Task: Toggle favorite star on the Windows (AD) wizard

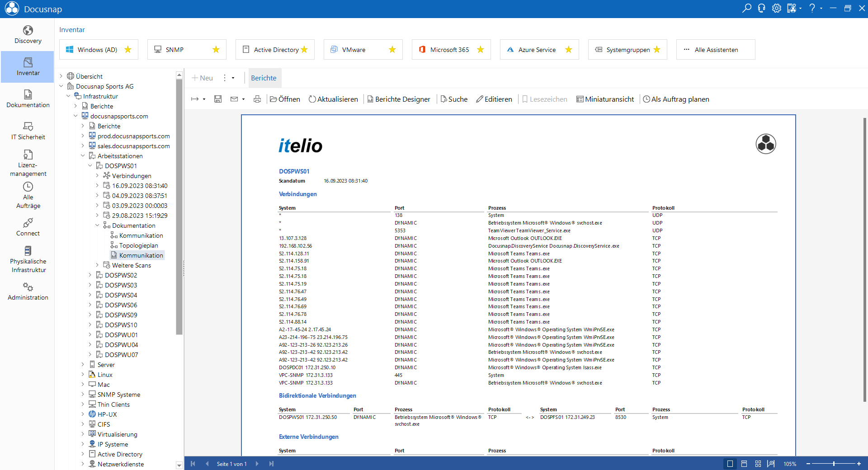Action: 128,50
